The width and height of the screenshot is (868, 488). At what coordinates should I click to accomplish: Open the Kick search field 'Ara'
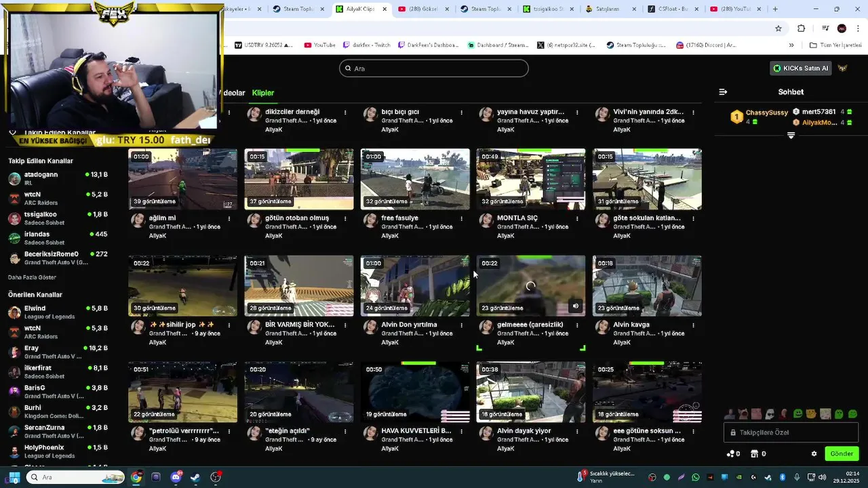(433, 68)
